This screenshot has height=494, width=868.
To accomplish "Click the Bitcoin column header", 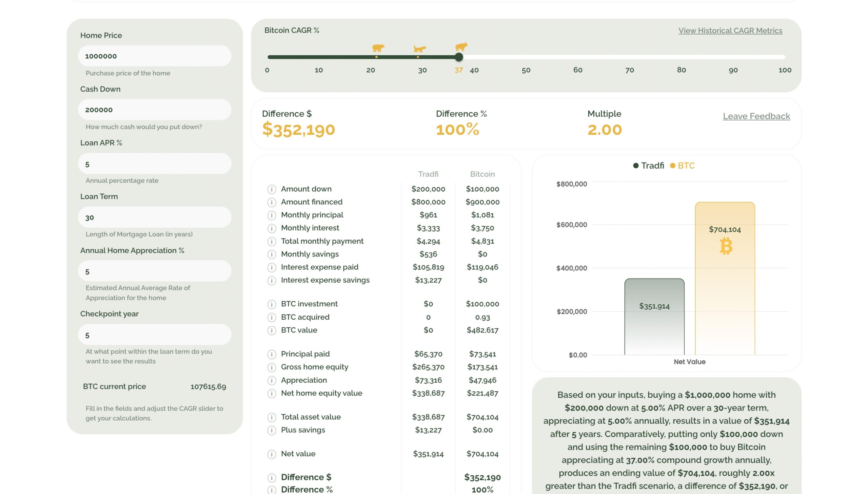I will (x=482, y=174).
